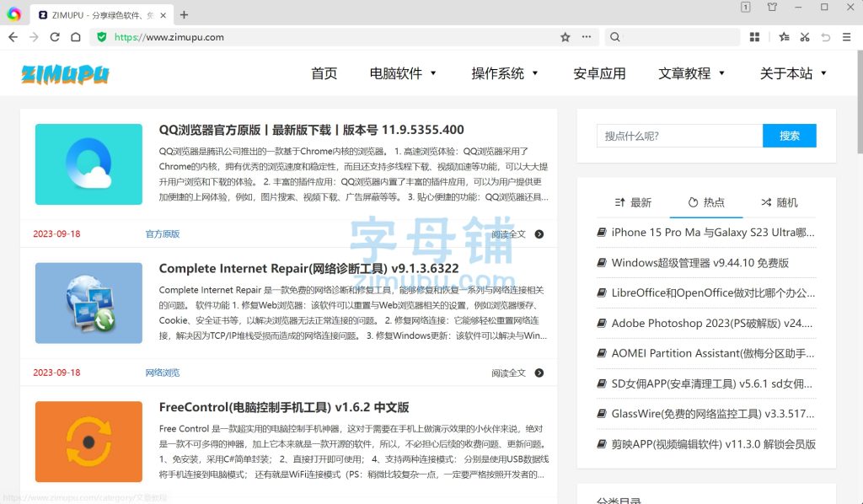This screenshot has height=504, width=863.
Task: Open Adobe Photoshop 2023 sidebar article
Action: click(711, 323)
